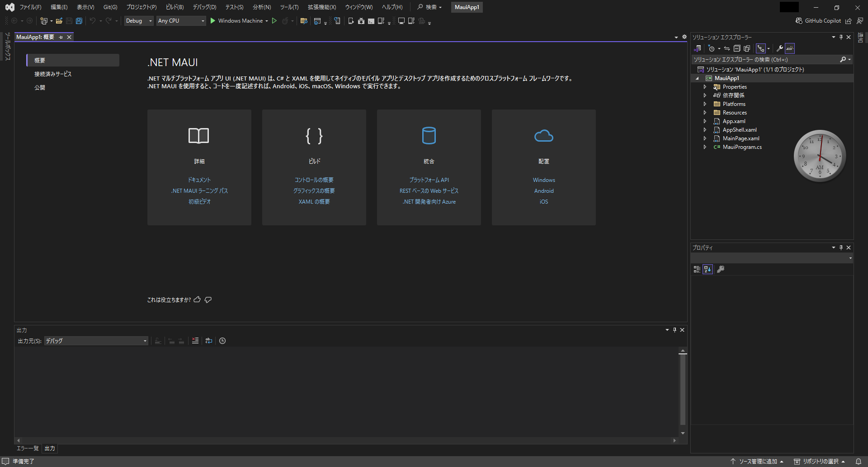This screenshot has height=467, width=868.
Task: Expand the Properties node in solution tree
Action: (x=705, y=87)
